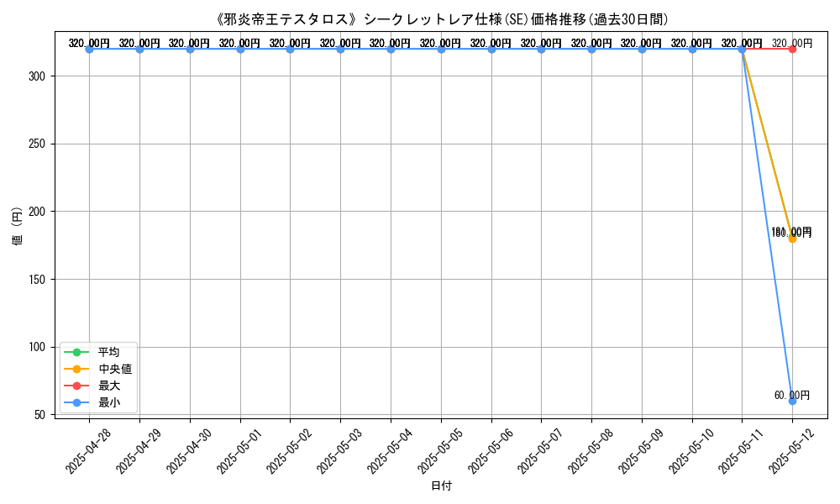
Task: Click the red 320.00円 data point on 2025-05-12
Action: pyautogui.click(x=792, y=50)
